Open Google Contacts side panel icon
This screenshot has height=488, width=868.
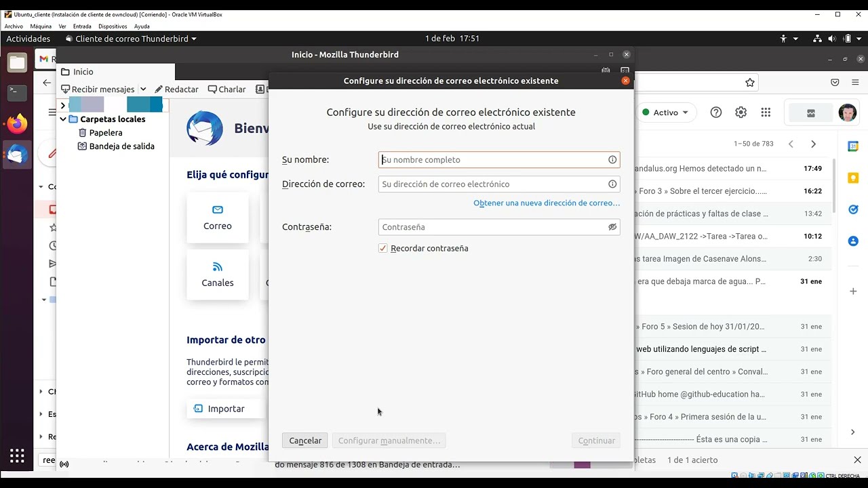pyautogui.click(x=853, y=241)
